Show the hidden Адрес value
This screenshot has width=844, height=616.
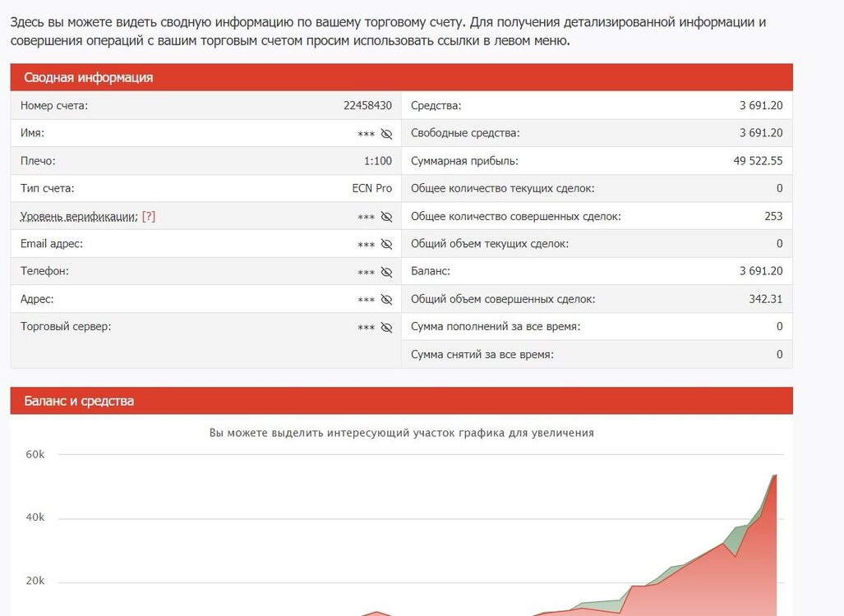point(386,300)
